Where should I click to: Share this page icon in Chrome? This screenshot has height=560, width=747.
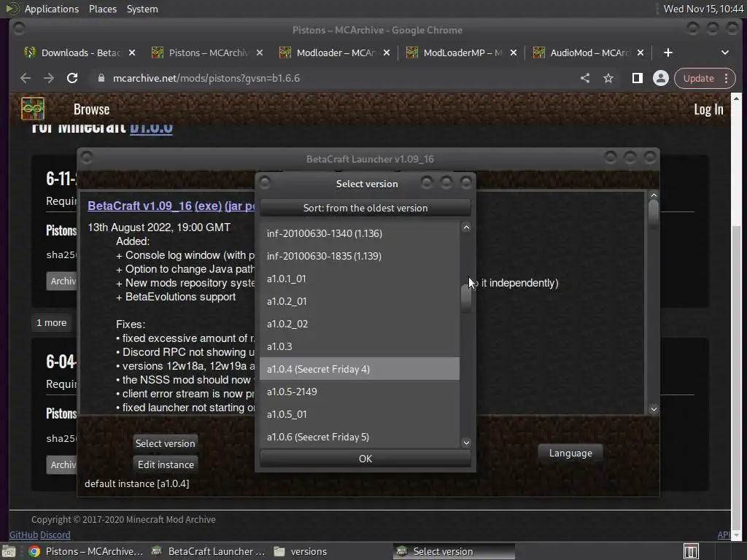[x=585, y=78]
